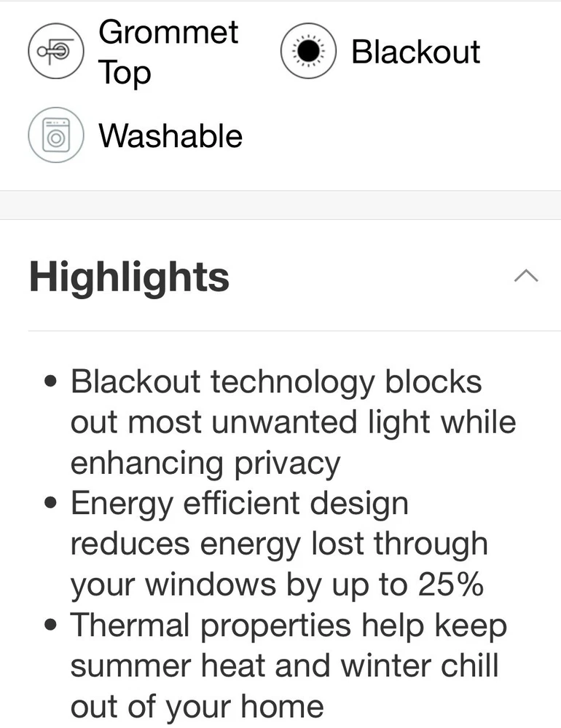Image resolution: width=561 pixels, height=728 pixels.
Task: Collapse the Highlights section using the chevron
Action: [526, 276]
